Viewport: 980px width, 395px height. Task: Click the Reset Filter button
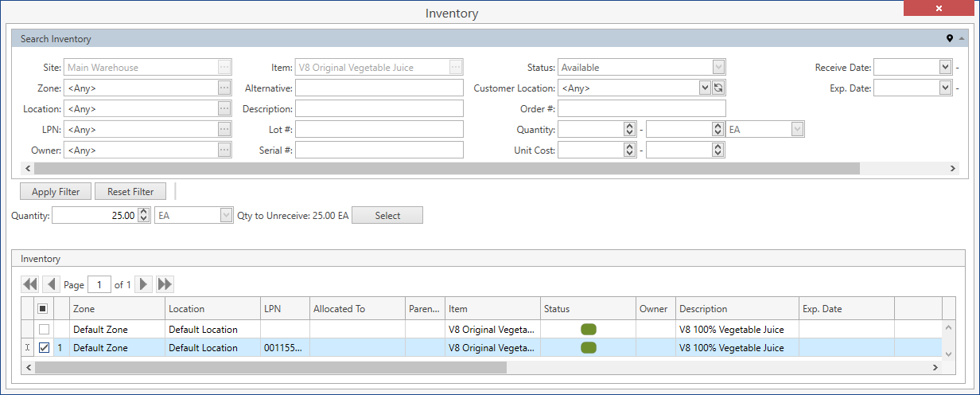(130, 192)
